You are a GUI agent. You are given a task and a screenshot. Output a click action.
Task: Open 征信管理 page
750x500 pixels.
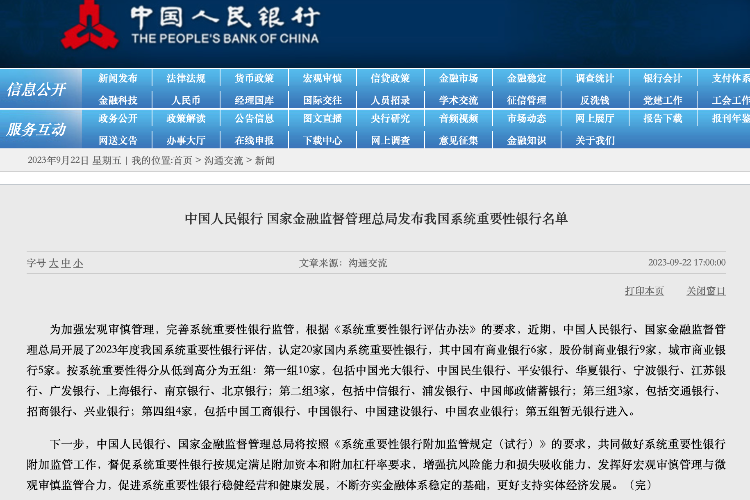[526, 100]
